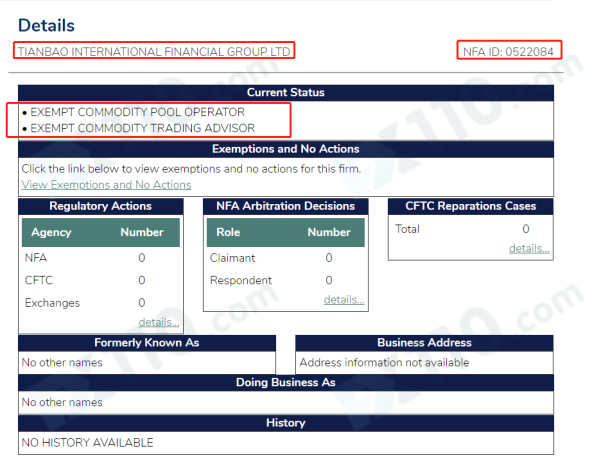Click the Details page heading
Viewport: 610px width, 460px height.
click(46, 26)
